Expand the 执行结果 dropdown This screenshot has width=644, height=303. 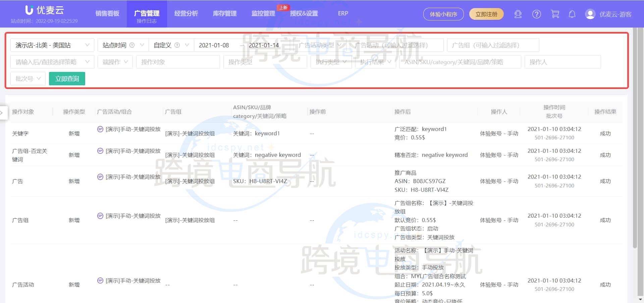coord(375,62)
